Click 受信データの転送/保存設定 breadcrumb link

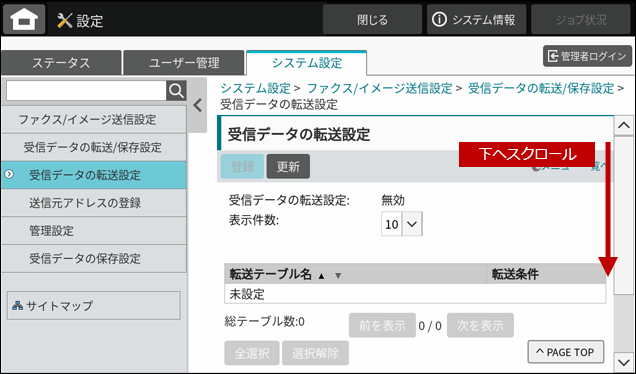(x=541, y=88)
